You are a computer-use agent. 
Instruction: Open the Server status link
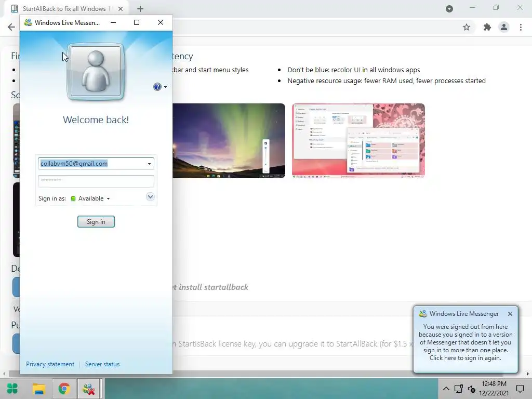(102, 364)
